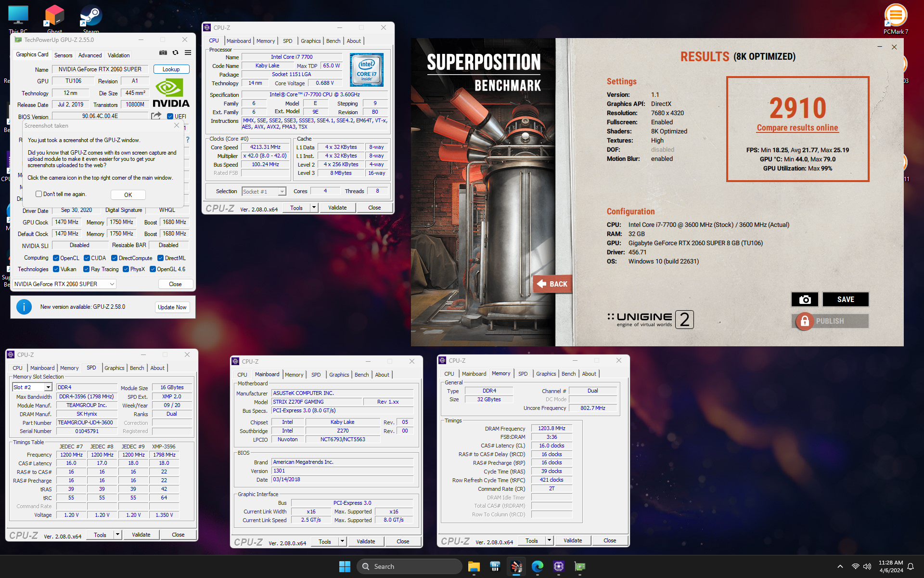Switch to Advanced tab in GPU-Z

click(90, 55)
